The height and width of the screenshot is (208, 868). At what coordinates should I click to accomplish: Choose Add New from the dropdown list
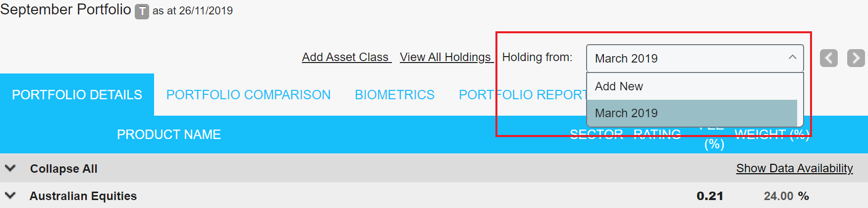coord(619,86)
